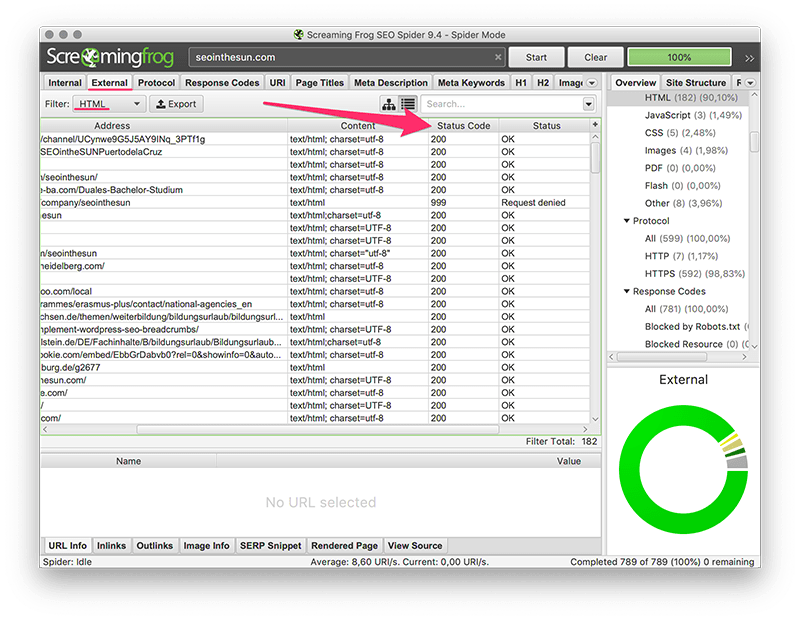Open the External tab
800x620 pixels.
(109, 83)
